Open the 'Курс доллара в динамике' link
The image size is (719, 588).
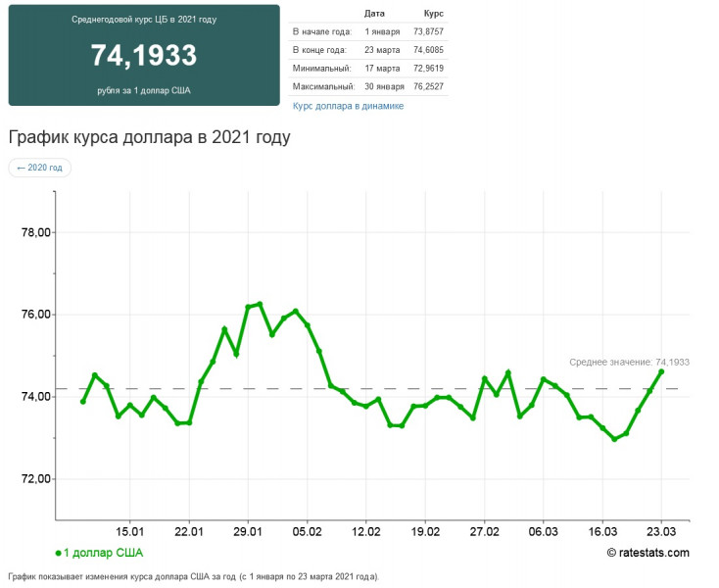[348, 106]
